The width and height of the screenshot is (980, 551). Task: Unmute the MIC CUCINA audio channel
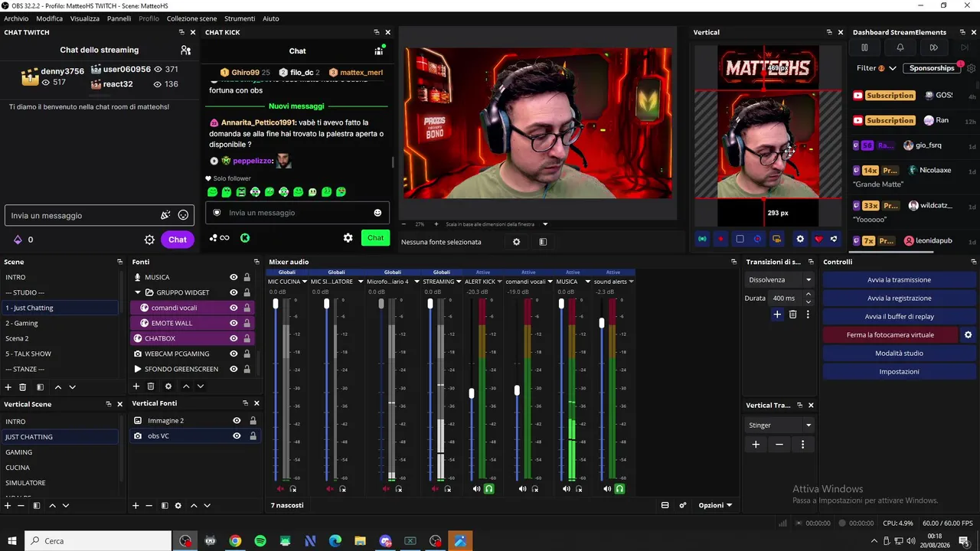point(280,489)
